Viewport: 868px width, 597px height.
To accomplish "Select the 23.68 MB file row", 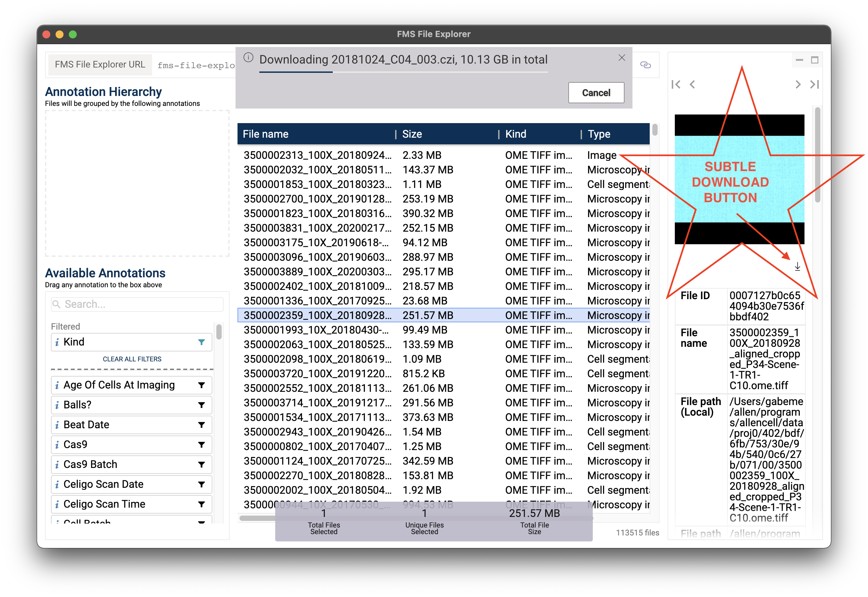I will (443, 301).
